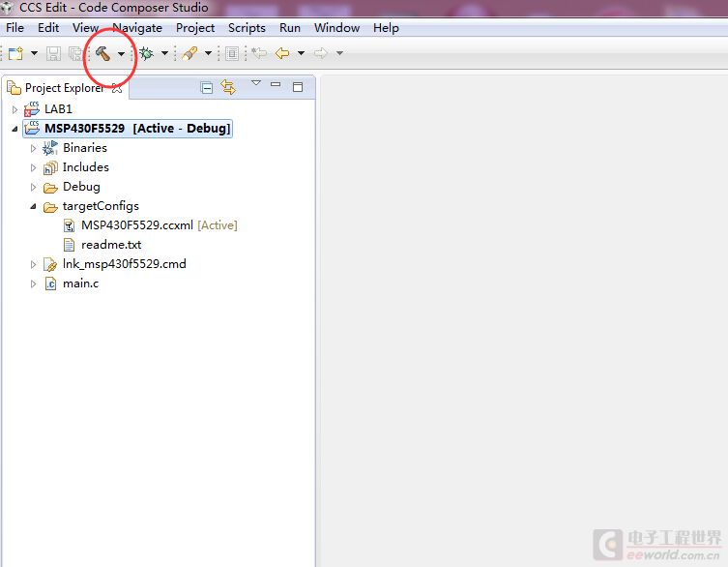Open the Edit menu
This screenshot has width=728, height=567.
(48, 28)
